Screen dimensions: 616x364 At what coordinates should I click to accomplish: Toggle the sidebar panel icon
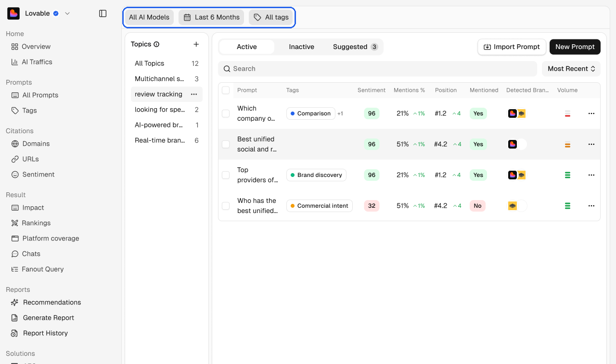tap(103, 13)
